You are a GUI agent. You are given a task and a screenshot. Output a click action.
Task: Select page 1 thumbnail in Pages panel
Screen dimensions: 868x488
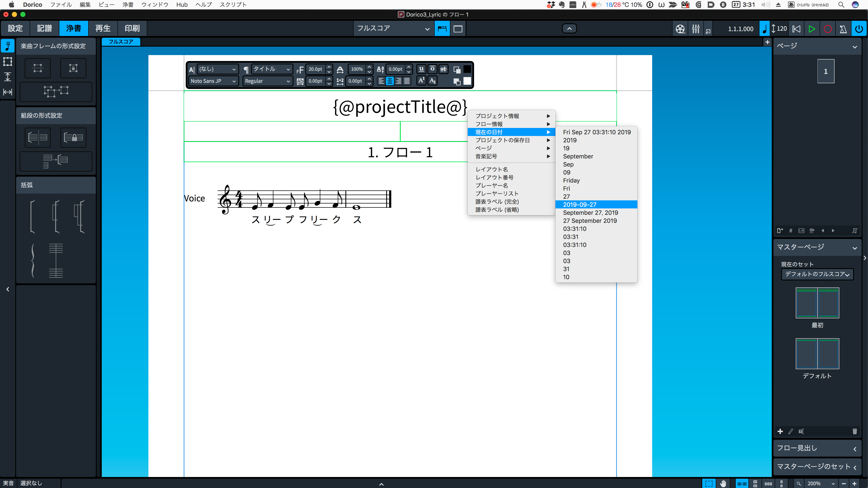click(x=826, y=71)
